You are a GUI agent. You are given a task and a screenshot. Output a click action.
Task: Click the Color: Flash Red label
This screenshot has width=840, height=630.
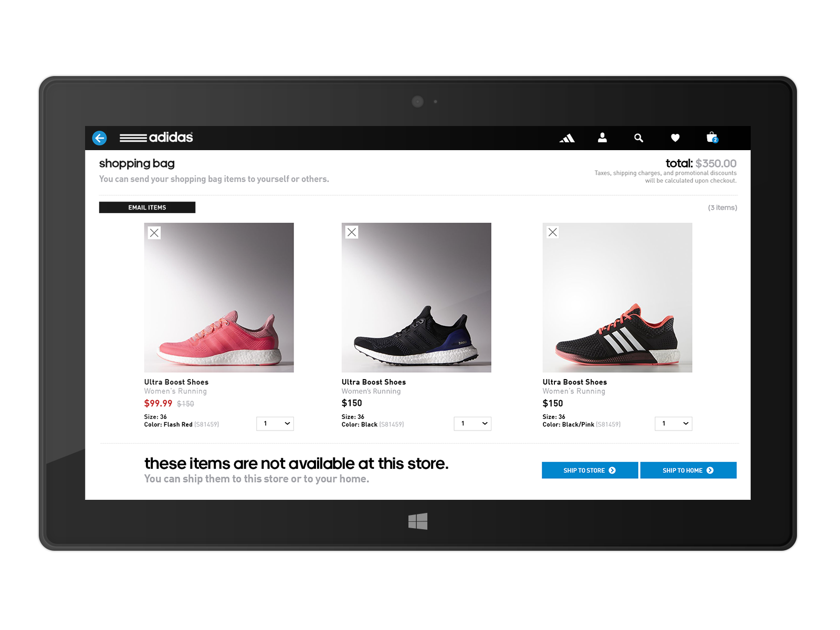pos(169,425)
